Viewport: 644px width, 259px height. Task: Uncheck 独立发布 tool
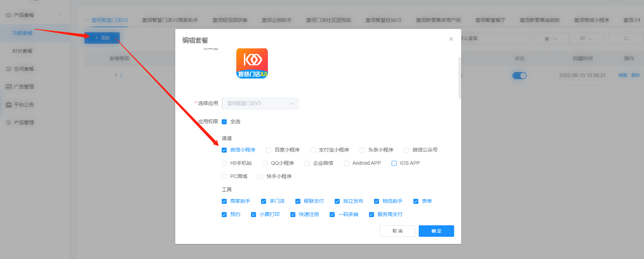337,201
